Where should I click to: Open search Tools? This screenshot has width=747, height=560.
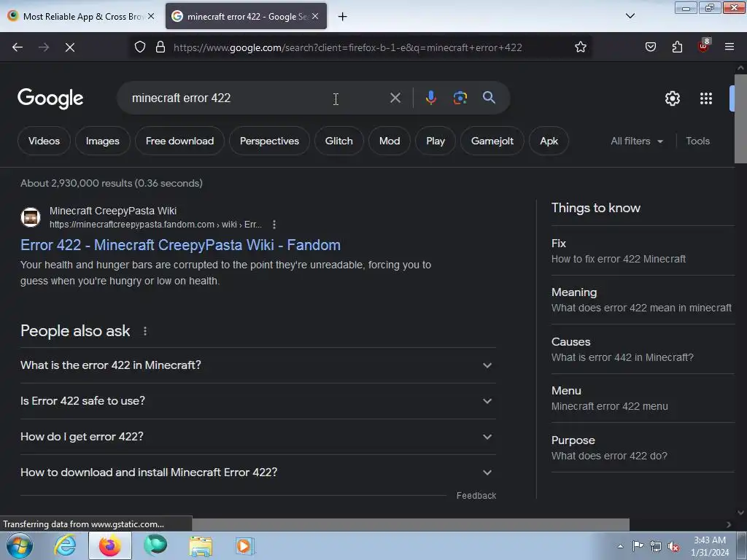coord(697,141)
